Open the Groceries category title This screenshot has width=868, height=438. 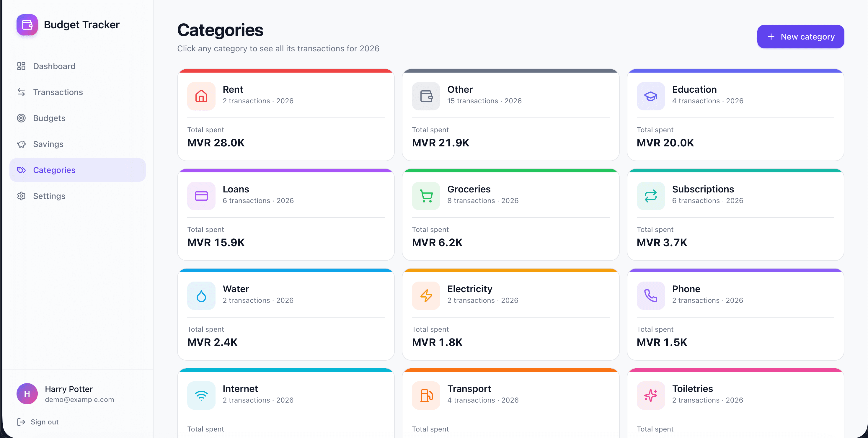pyautogui.click(x=469, y=189)
